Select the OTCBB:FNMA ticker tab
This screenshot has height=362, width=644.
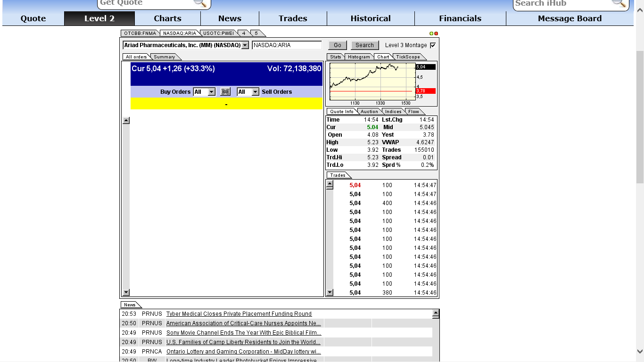coord(139,33)
